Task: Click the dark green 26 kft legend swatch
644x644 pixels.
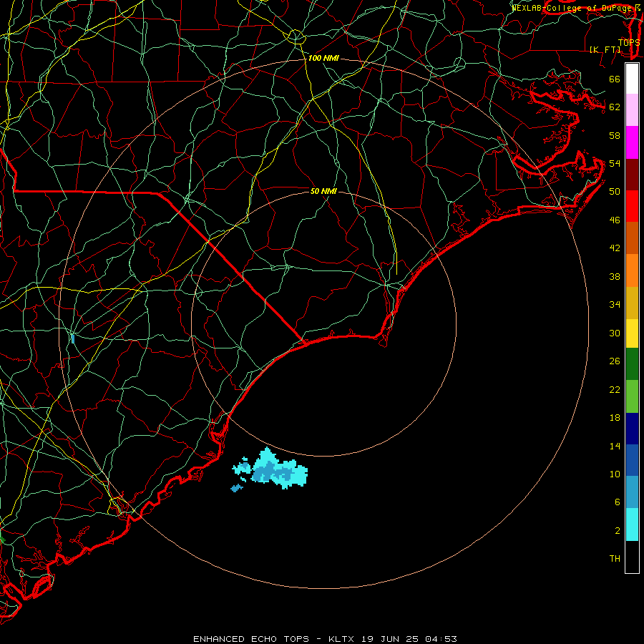Action: 632,364
